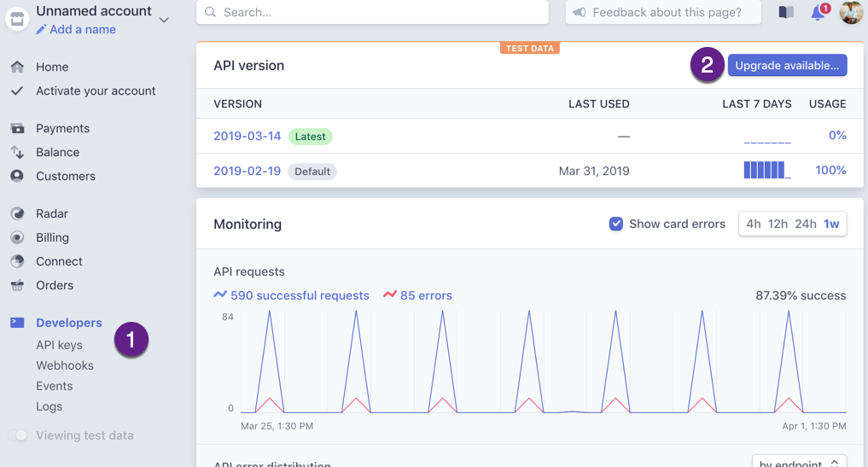The width and height of the screenshot is (868, 467).
Task: Click the LAST USED column header
Action: coord(599,104)
